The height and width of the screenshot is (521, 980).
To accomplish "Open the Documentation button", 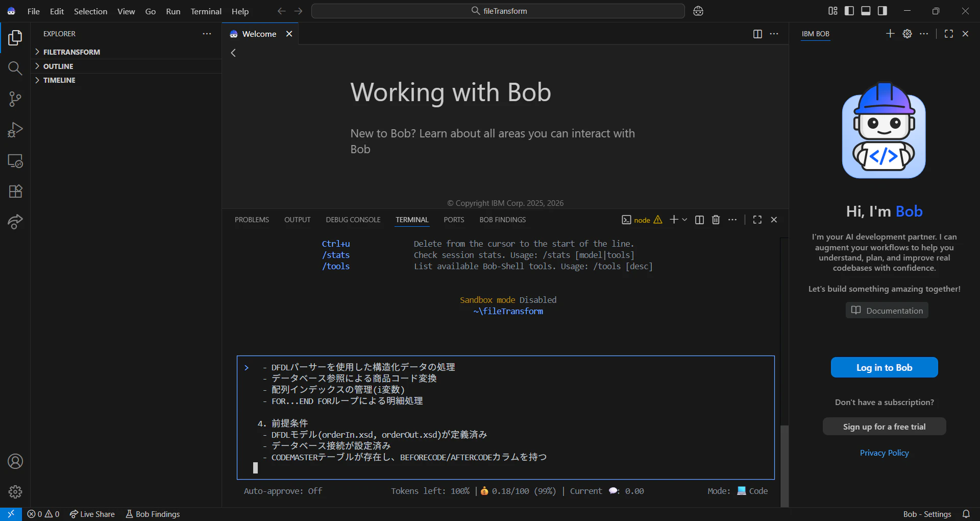I will click(887, 310).
